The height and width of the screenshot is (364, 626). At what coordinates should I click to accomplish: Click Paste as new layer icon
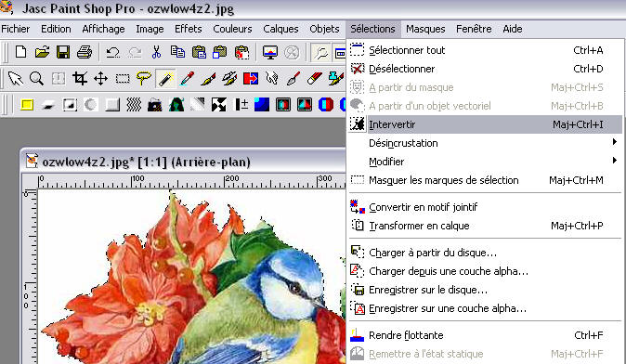(x=219, y=52)
